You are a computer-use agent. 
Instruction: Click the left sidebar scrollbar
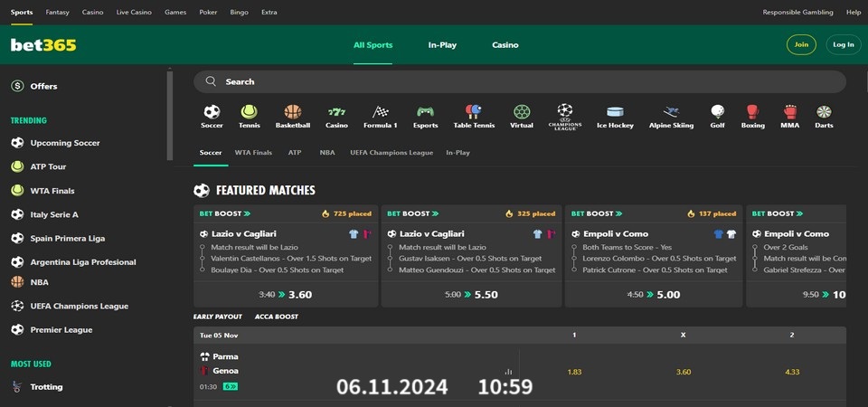coord(170,115)
